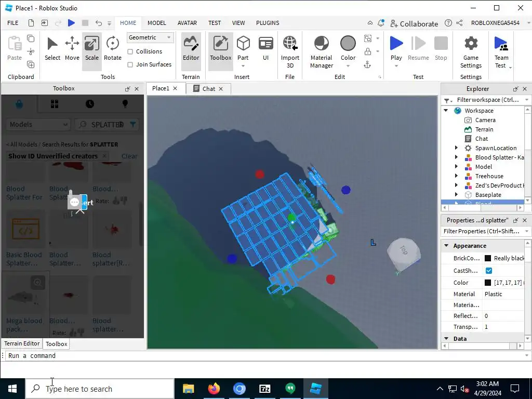The image size is (532, 399).
Task: Expand the SpawnLocation node
Action: tap(456, 148)
